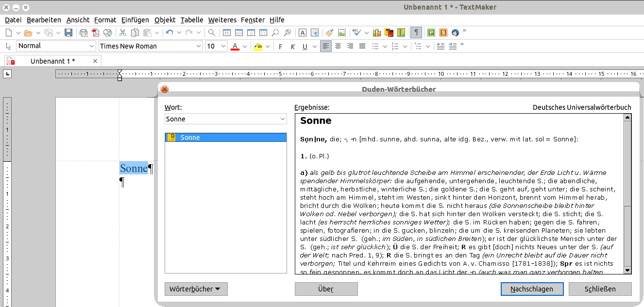Launch PlanMaker green P icon

pos(431,33)
